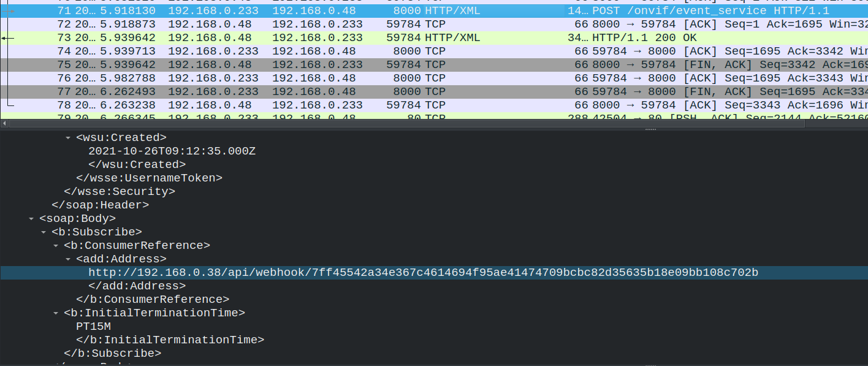The image size is (868, 366).
Task: Collapse the b:InitialTerminationTime node arrow
Action: point(56,313)
